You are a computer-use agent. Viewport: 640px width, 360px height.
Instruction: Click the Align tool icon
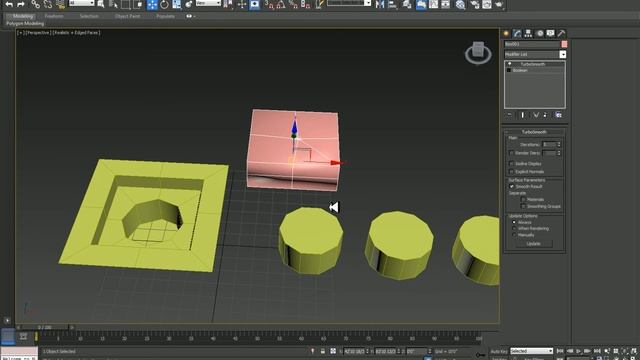click(x=392, y=4)
